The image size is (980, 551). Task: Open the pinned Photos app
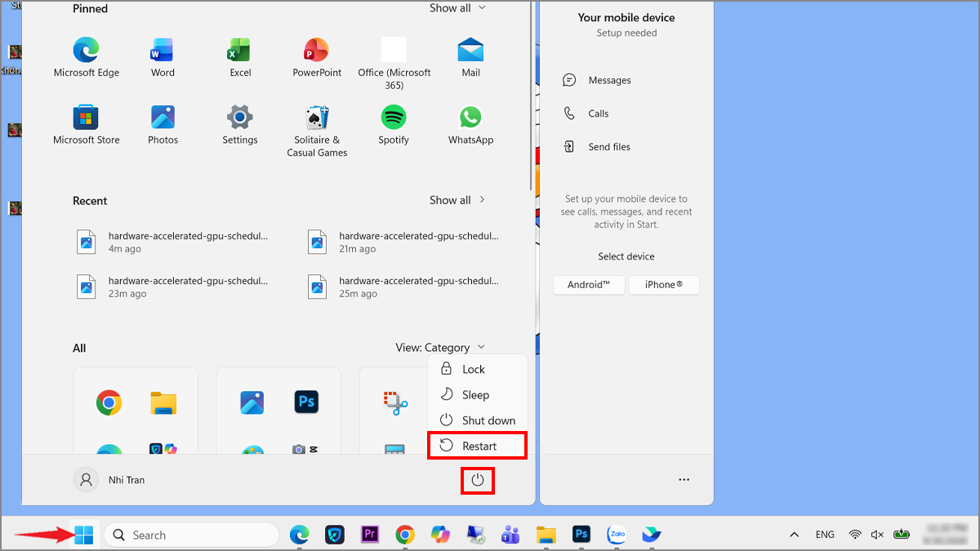[163, 125]
